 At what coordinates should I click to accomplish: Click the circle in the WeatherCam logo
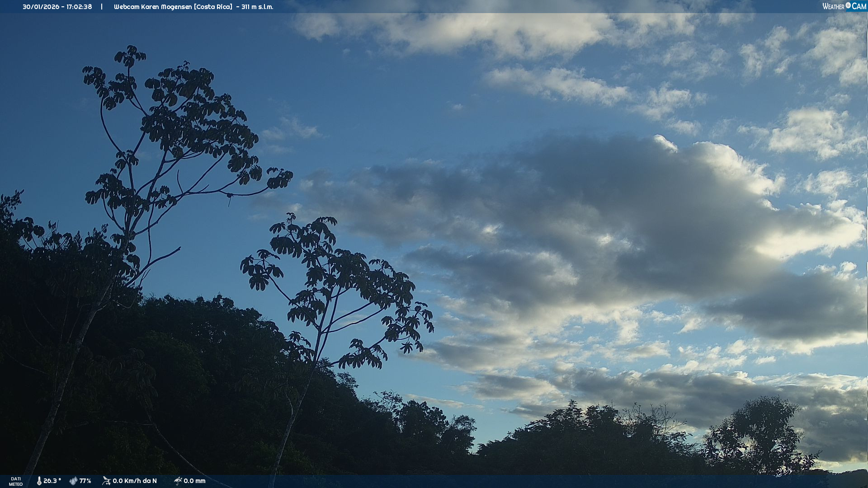[x=848, y=5]
